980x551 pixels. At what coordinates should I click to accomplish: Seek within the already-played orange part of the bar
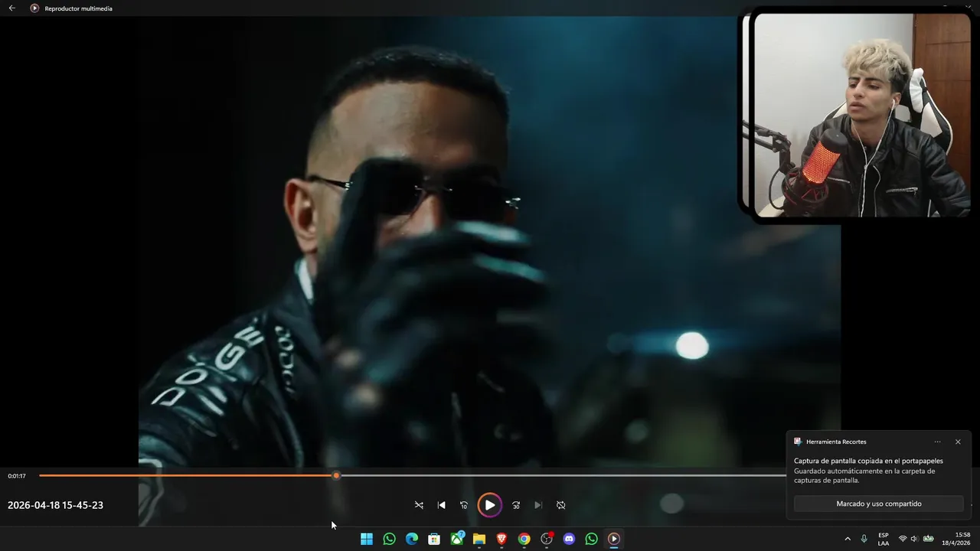186,476
